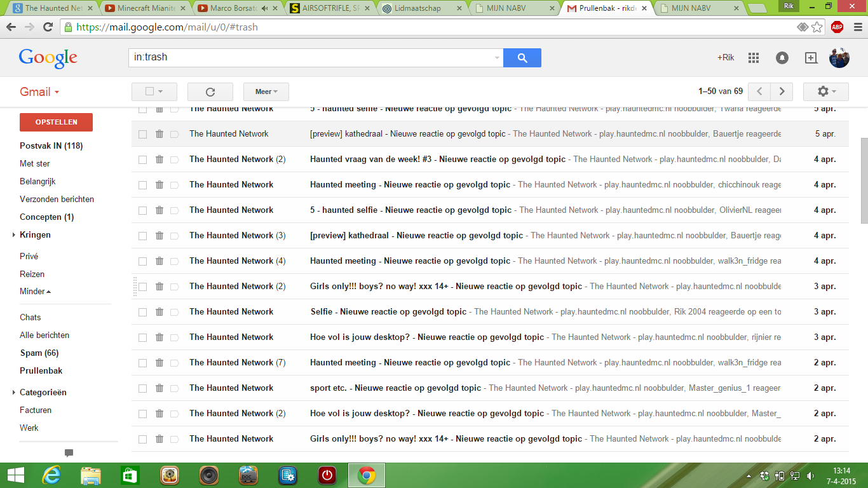Click the Google logo
The width and height of the screenshot is (868, 488).
[48, 58]
